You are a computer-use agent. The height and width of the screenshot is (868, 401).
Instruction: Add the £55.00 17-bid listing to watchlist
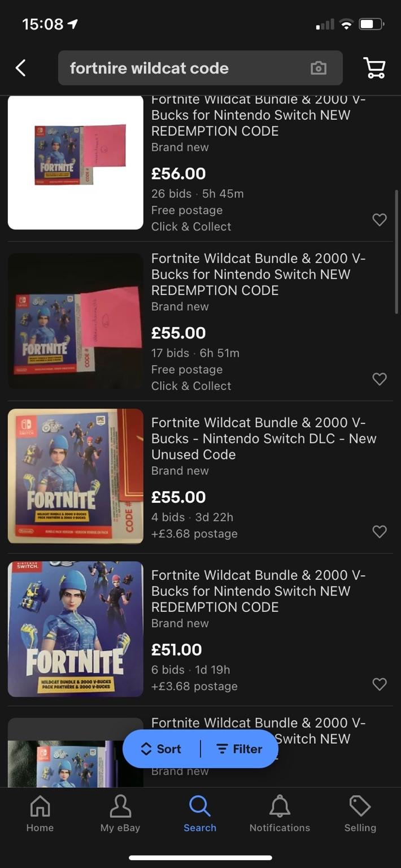click(x=380, y=379)
